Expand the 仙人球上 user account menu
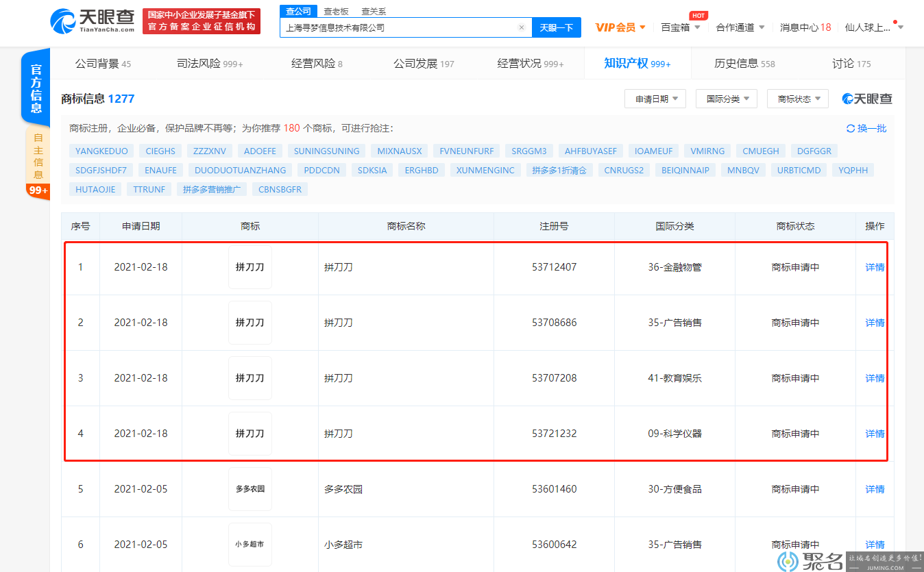This screenshot has width=924, height=572. tap(874, 27)
